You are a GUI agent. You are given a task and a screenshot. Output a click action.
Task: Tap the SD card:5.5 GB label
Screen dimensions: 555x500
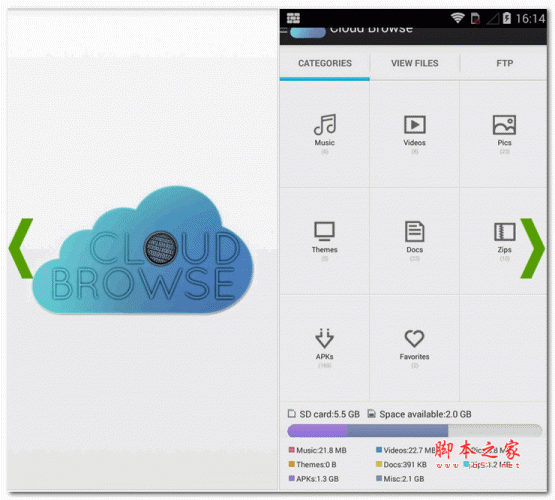324,414
